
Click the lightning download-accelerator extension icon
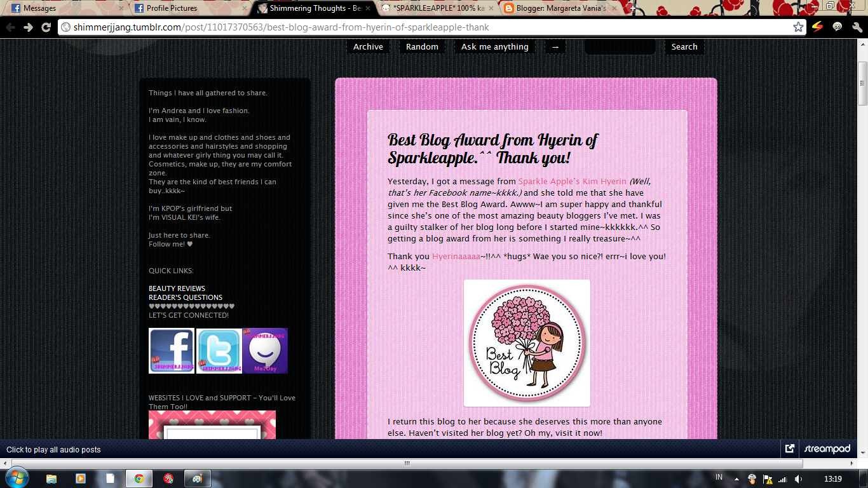tap(817, 27)
